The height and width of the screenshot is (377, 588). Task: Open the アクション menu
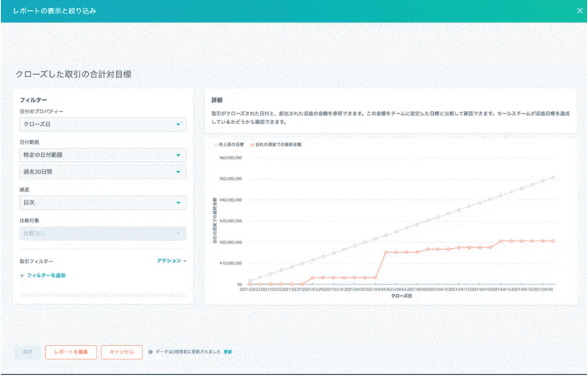[x=171, y=261]
